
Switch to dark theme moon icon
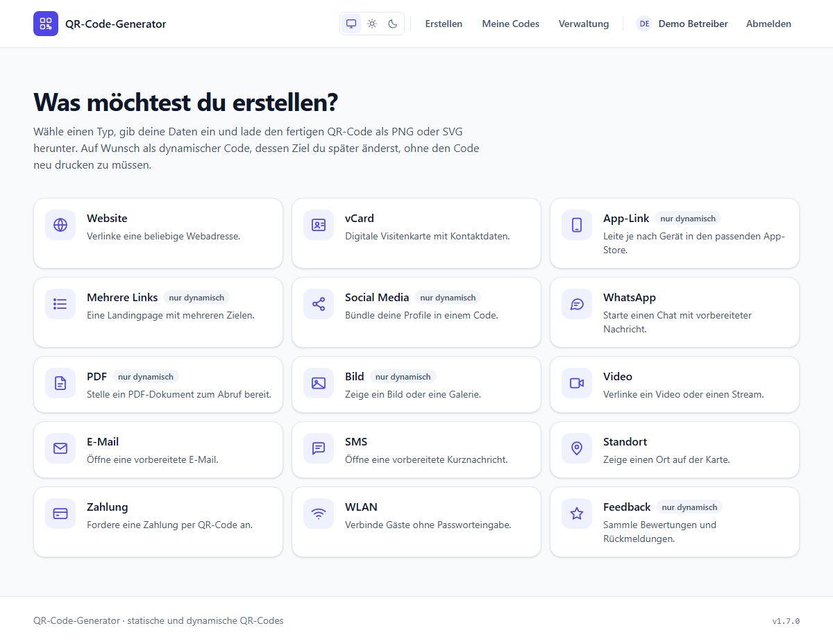(393, 24)
